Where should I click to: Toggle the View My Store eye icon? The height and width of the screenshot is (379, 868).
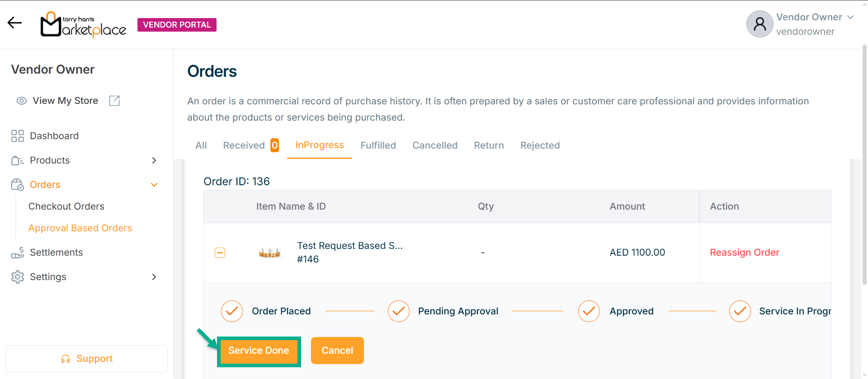click(x=22, y=101)
